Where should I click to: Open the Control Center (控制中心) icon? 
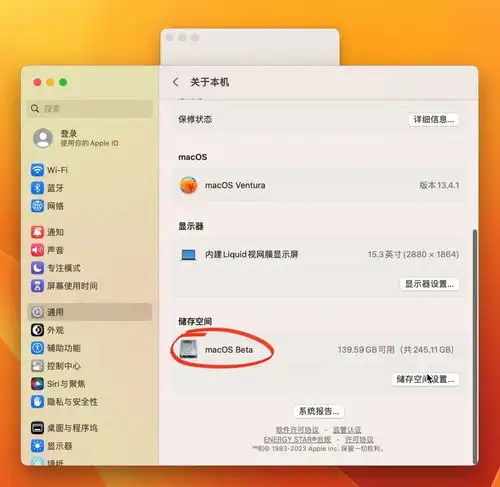(37, 366)
